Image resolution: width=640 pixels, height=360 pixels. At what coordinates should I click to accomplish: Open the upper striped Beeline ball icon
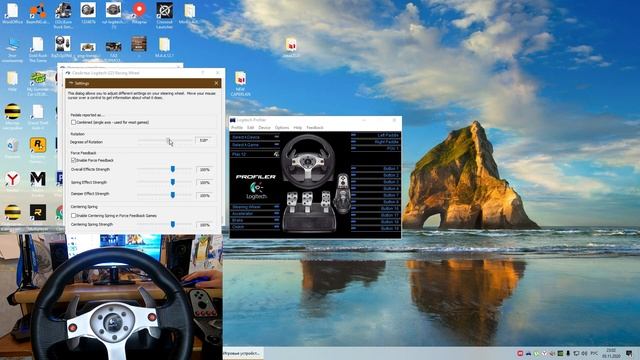[x=12, y=111]
